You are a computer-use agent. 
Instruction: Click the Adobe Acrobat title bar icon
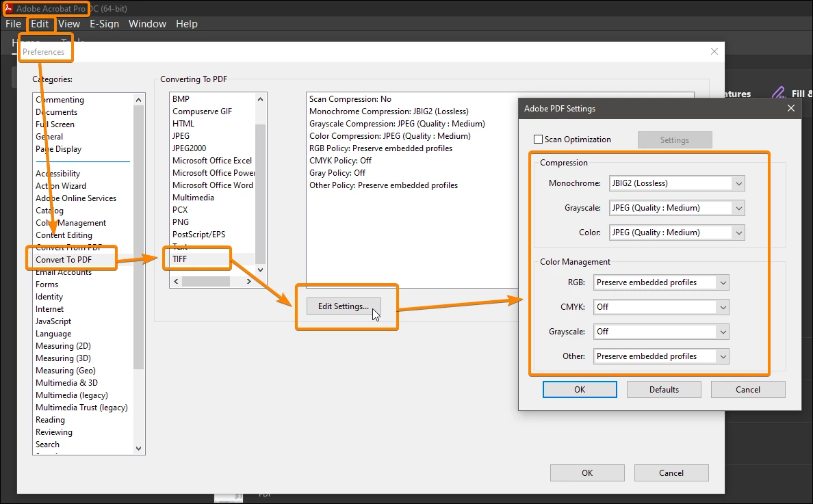[x=8, y=8]
